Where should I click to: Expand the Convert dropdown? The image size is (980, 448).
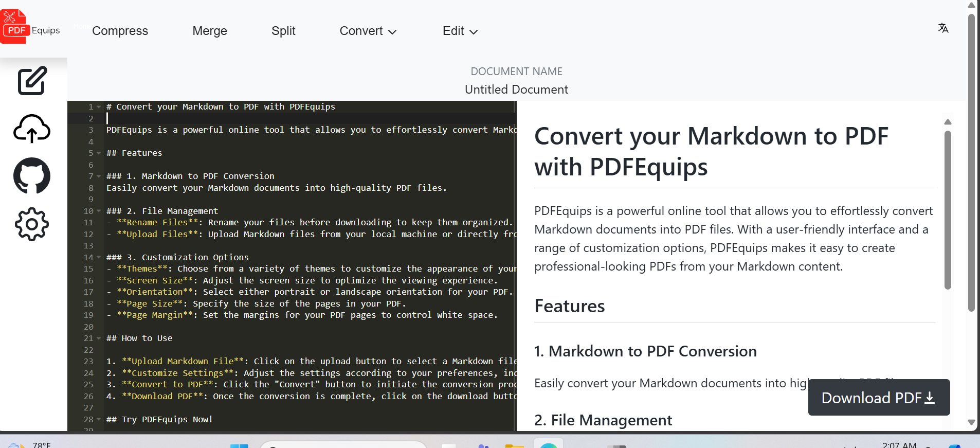[x=368, y=31]
